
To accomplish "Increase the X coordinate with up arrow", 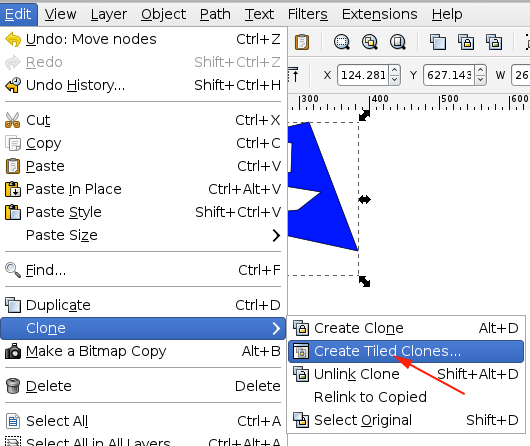I will point(394,71).
